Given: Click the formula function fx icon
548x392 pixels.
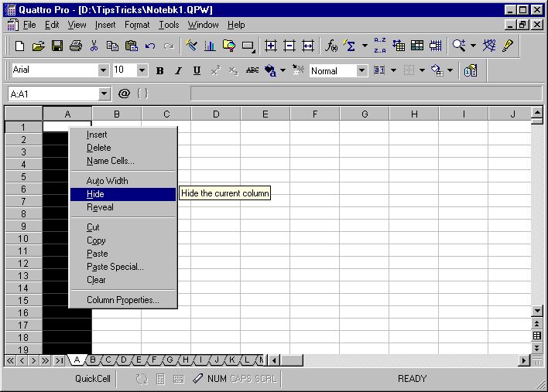Looking at the screenshot, I should 331,46.
